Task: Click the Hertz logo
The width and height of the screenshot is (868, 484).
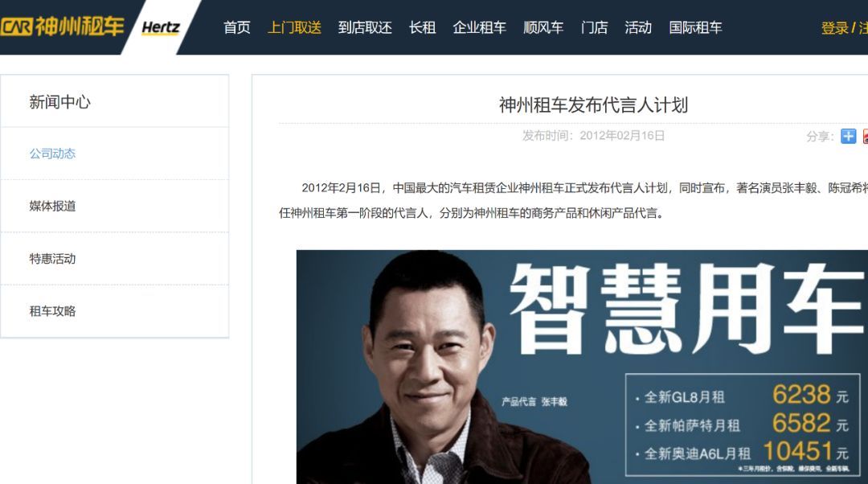Action: tap(161, 27)
